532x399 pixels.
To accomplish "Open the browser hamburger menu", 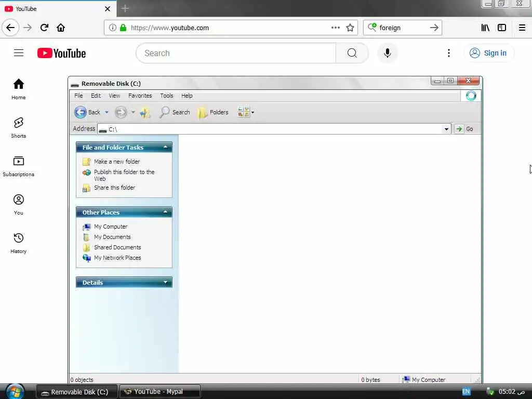I will point(522,28).
